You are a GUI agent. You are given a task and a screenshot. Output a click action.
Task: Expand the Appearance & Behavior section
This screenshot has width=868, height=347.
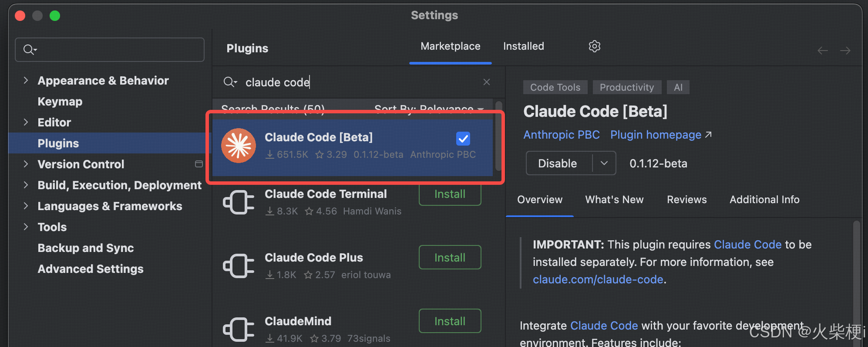tap(26, 80)
